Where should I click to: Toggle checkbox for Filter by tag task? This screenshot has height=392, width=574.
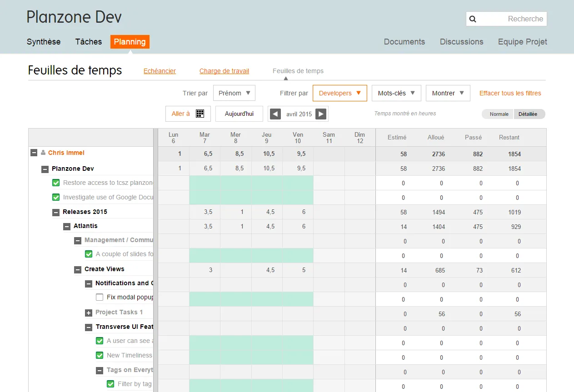click(x=110, y=384)
